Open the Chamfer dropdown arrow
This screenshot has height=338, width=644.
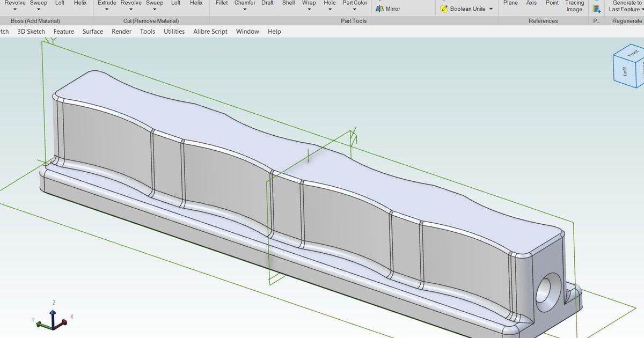click(245, 9)
